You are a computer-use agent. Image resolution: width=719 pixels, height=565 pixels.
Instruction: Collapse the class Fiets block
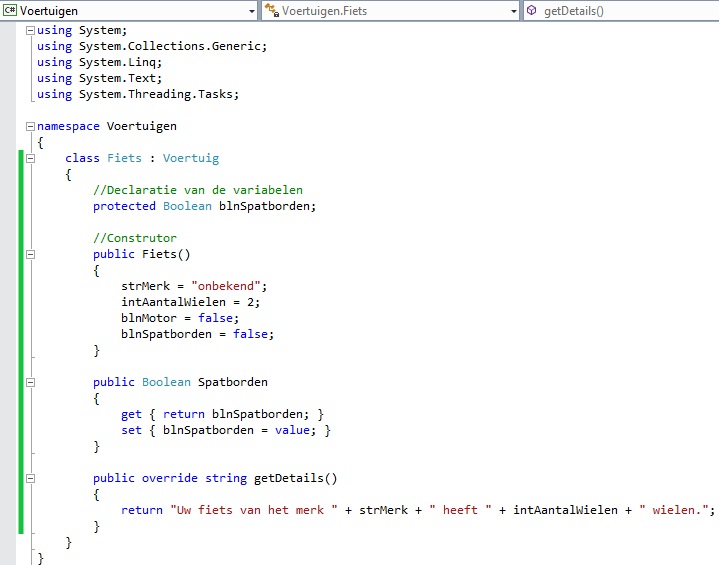click(x=30, y=158)
